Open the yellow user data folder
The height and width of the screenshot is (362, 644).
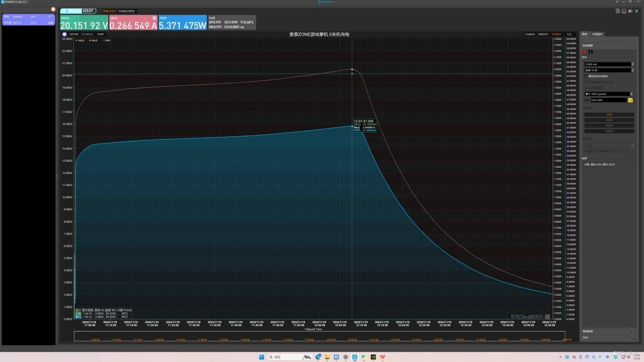(x=630, y=100)
